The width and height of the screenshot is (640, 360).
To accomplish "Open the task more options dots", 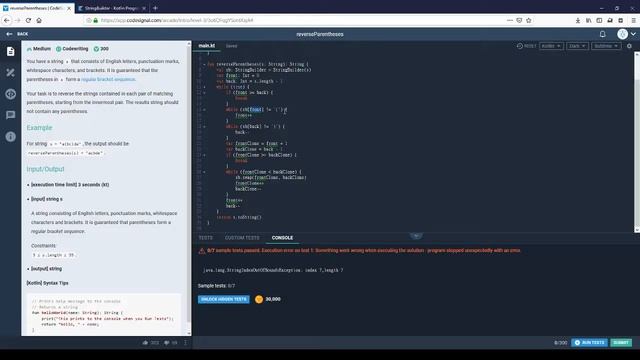I will point(185,343).
